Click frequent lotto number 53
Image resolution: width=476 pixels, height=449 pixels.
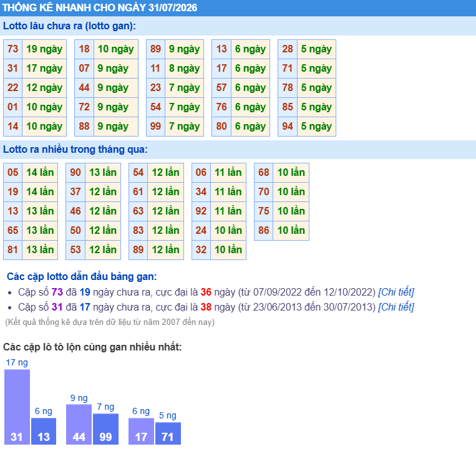pos(75,250)
